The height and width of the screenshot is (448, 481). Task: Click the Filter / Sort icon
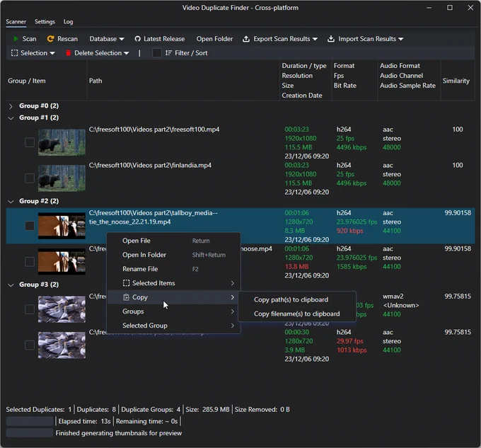click(x=168, y=53)
